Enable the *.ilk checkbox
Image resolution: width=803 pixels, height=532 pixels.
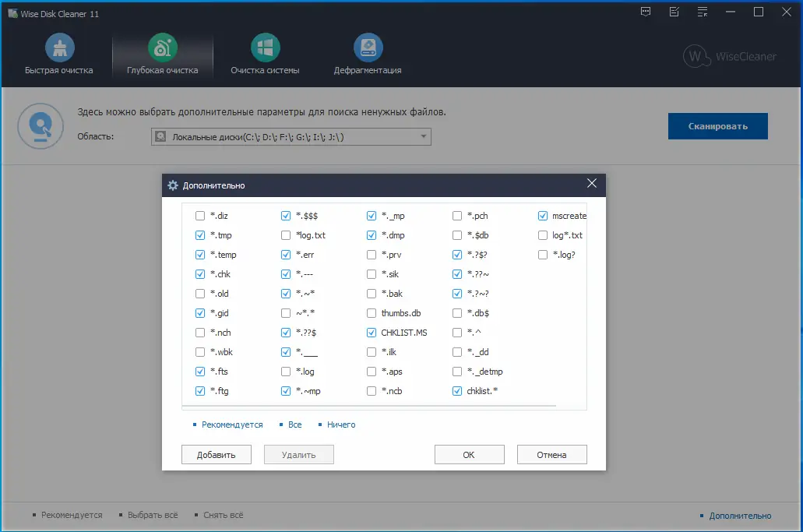(372, 352)
